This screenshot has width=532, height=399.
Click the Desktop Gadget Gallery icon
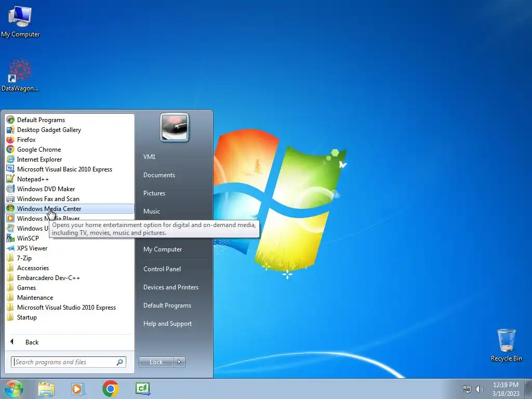click(10, 129)
